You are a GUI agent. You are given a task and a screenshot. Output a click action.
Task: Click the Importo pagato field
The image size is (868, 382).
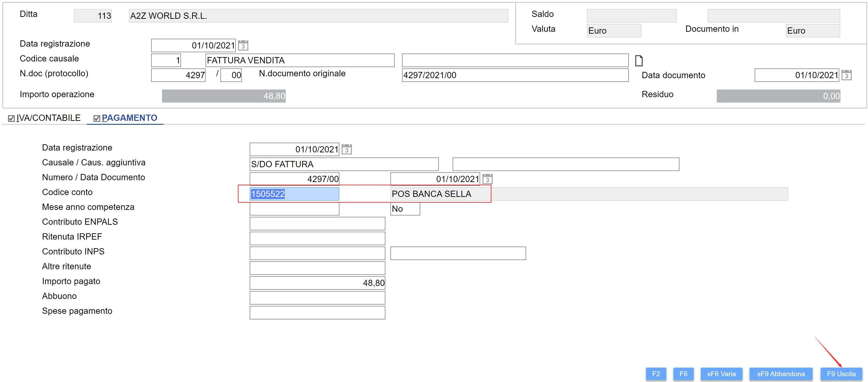(317, 283)
